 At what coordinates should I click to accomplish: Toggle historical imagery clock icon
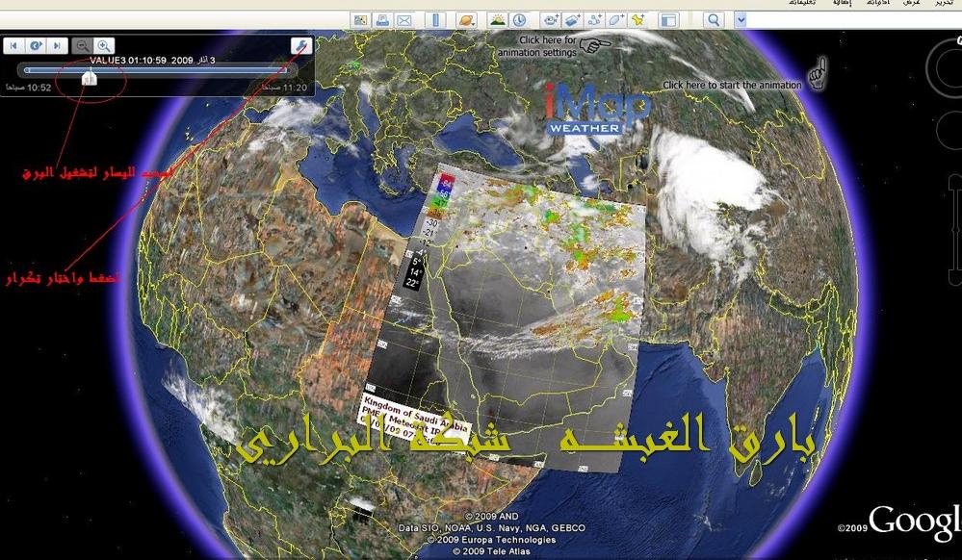click(x=520, y=20)
